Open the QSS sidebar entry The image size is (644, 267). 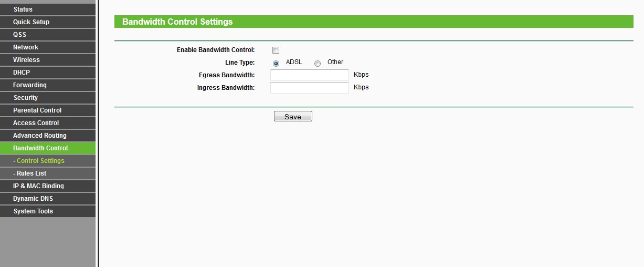tap(20, 35)
